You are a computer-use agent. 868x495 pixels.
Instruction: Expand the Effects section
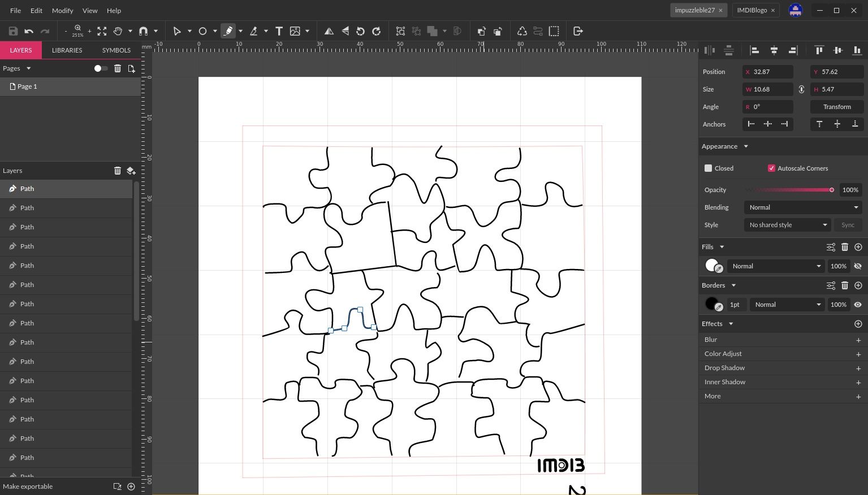(x=730, y=323)
